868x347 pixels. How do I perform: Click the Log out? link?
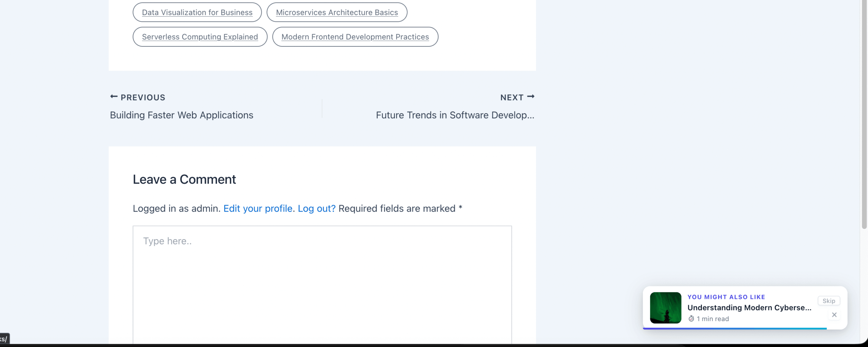[317, 208]
